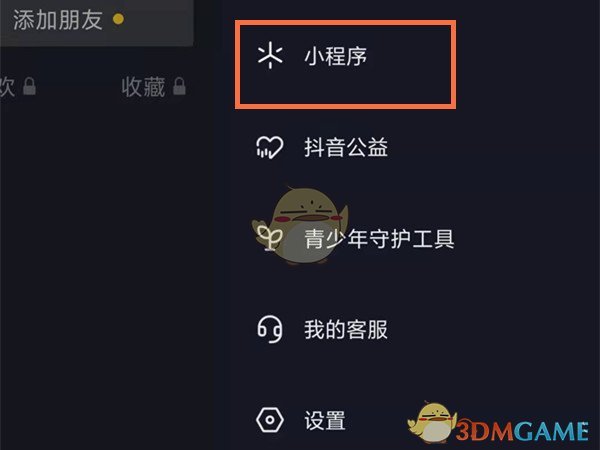The width and height of the screenshot is (600, 450).
Task: Click the 我的客服 headset icon
Action: click(x=270, y=329)
